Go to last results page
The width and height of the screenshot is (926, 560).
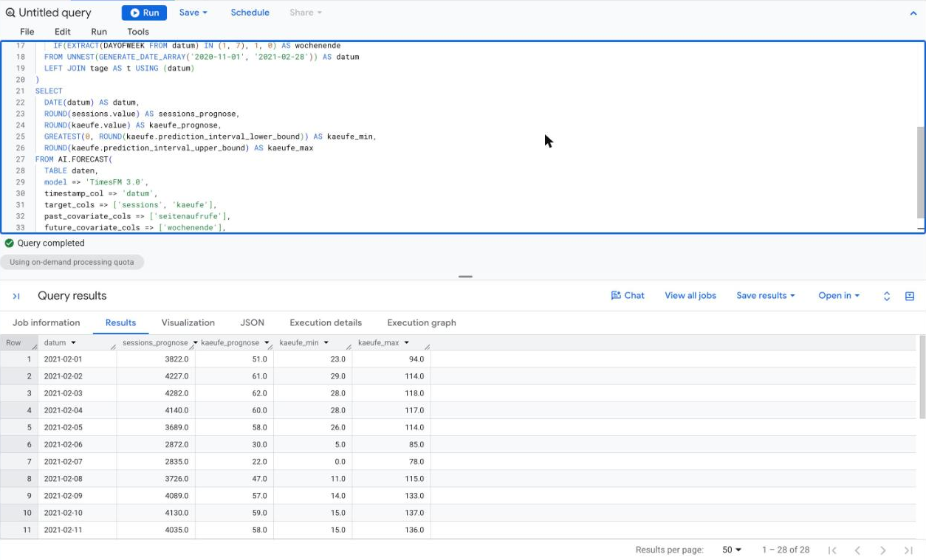[x=908, y=550]
